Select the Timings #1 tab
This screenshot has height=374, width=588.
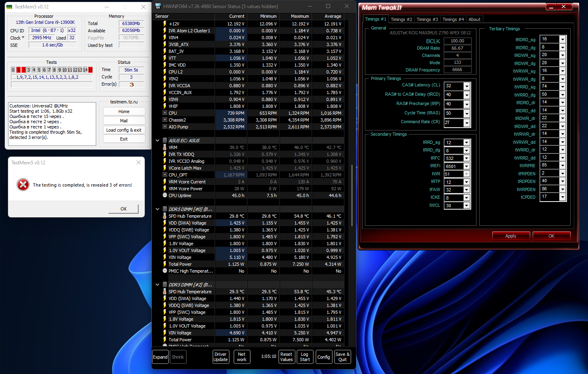point(375,19)
